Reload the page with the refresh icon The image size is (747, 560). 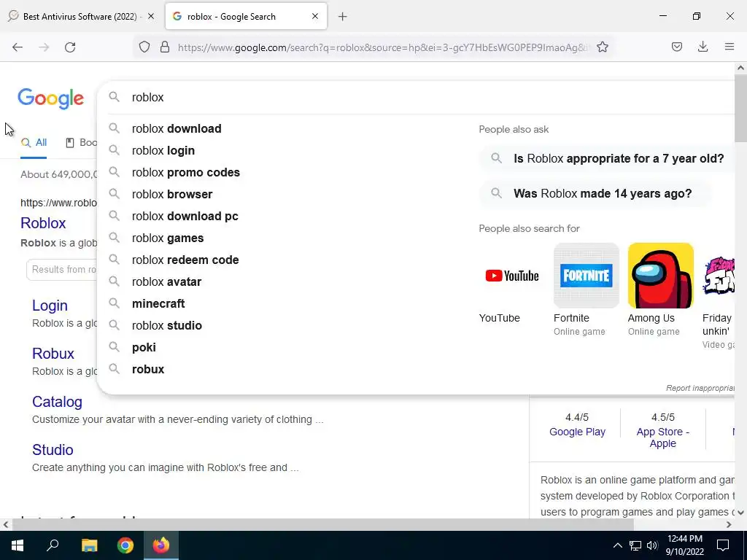coord(70,47)
